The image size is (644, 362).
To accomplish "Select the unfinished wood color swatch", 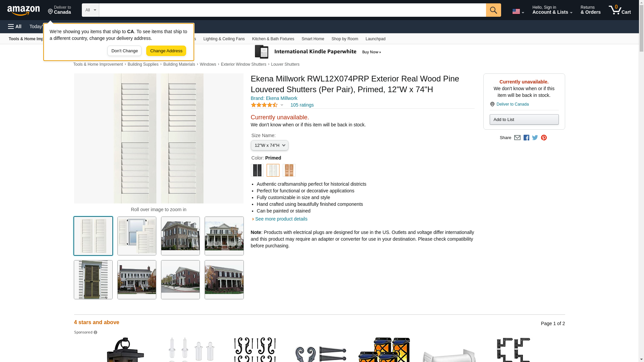I will click(x=289, y=170).
